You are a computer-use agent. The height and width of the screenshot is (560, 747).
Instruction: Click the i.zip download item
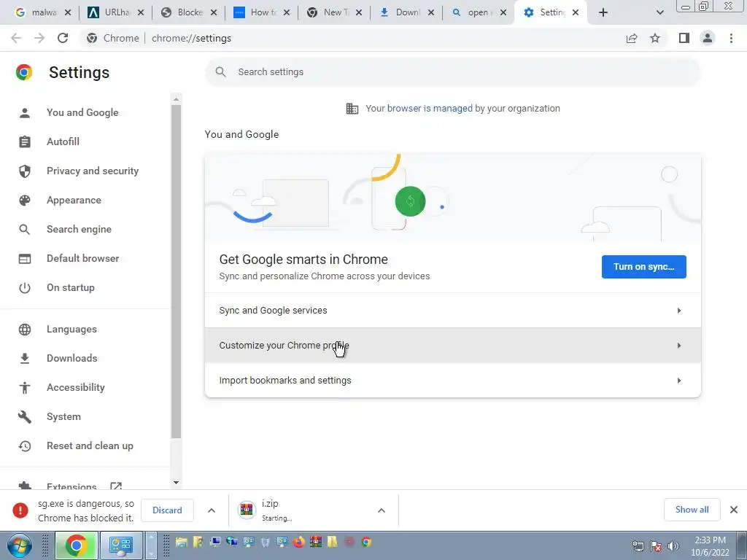point(305,510)
